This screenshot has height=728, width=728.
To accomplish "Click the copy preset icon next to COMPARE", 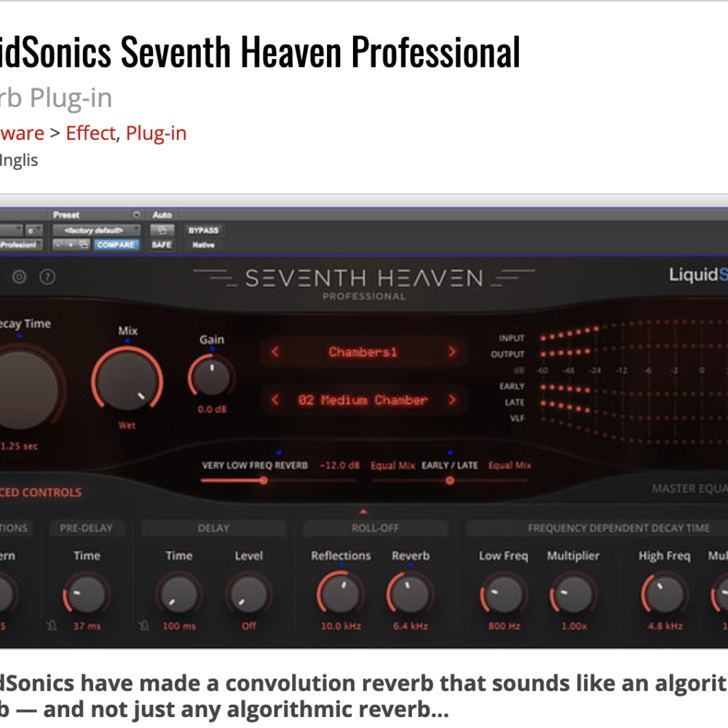I will coord(83,245).
